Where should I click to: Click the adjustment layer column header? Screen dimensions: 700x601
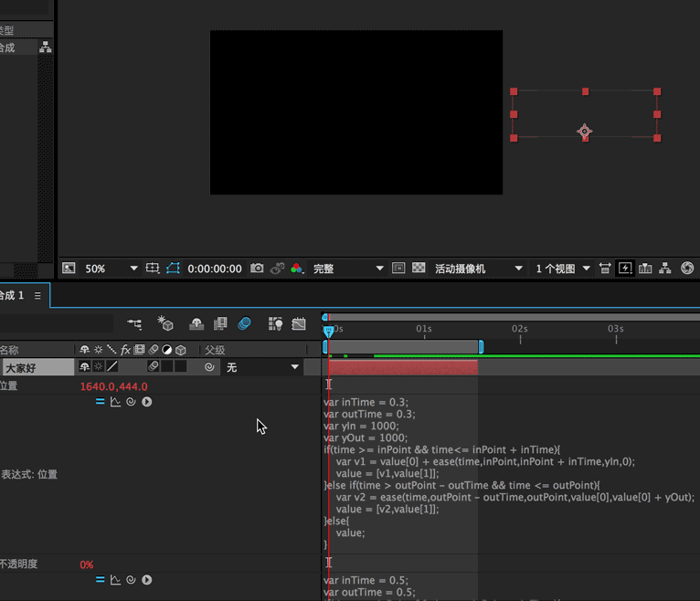point(167,350)
